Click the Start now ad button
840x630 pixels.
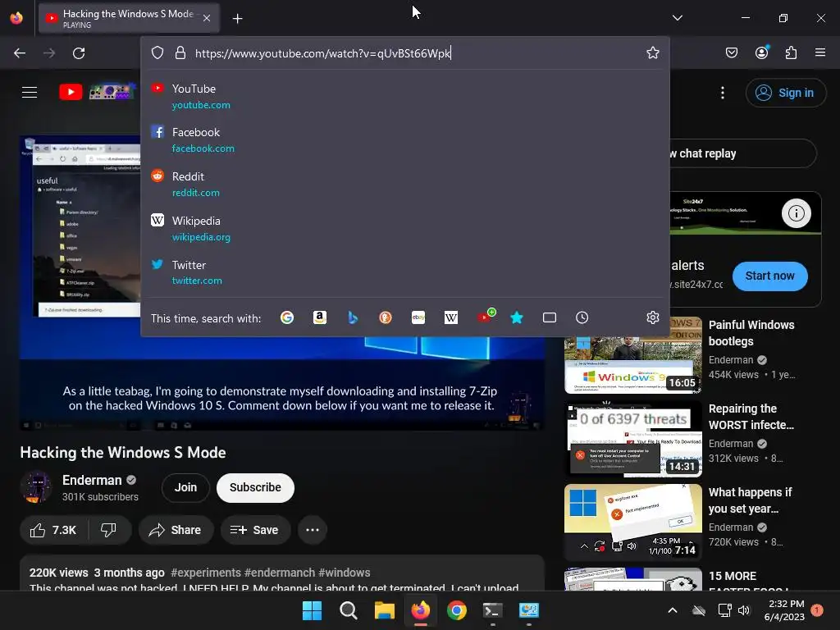point(769,276)
